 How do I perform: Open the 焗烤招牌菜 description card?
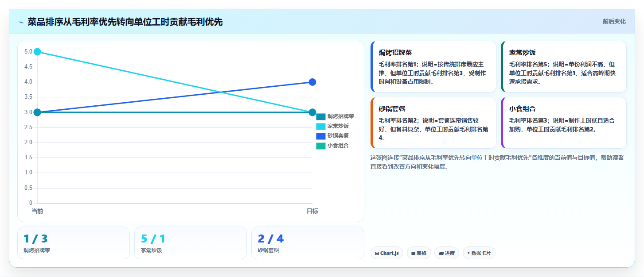433,66
